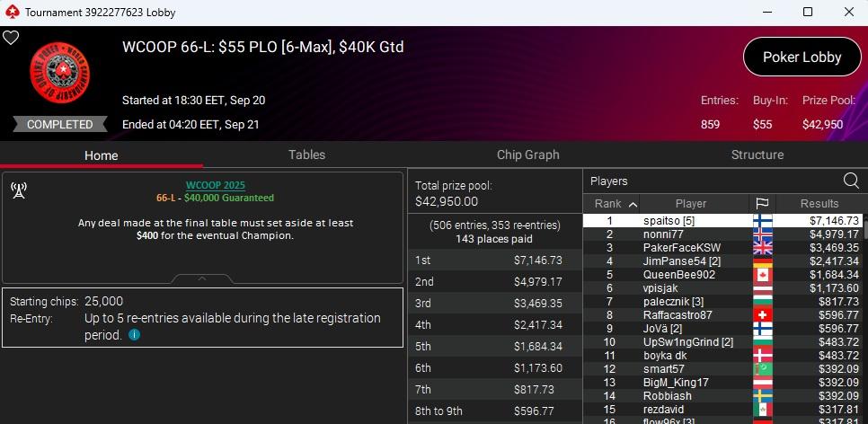This screenshot has height=424, width=868.
Task: Click the Poker Lobby button
Action: [x=802, y=57]
